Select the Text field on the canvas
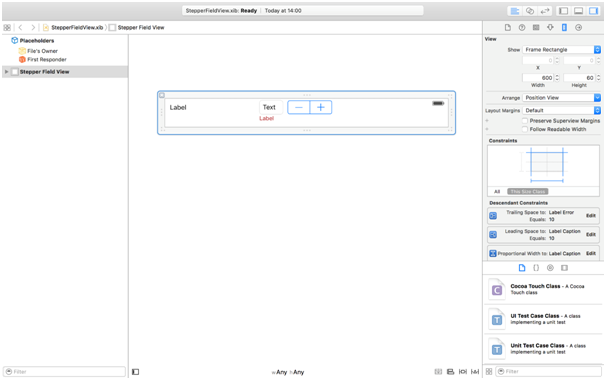 [x=271, y=107]
